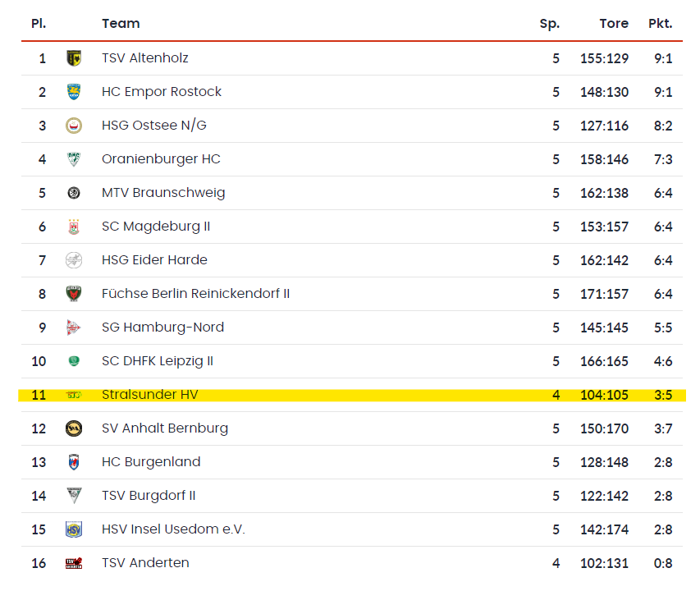Click the SV Anhalt Bernburg emblem
Image resolution: width=700 pixels, height=591 pixels.
[74, 428]
